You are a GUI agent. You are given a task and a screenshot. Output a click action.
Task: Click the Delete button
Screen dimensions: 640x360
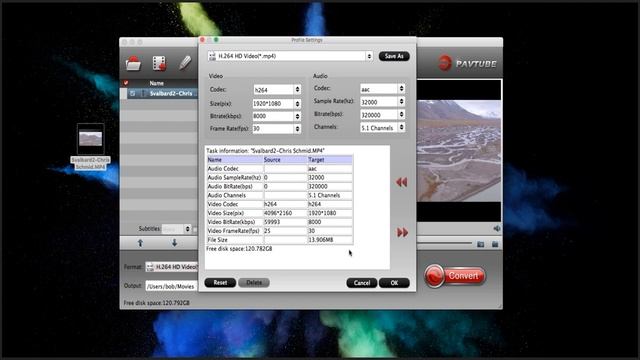(x=254, y=282)
